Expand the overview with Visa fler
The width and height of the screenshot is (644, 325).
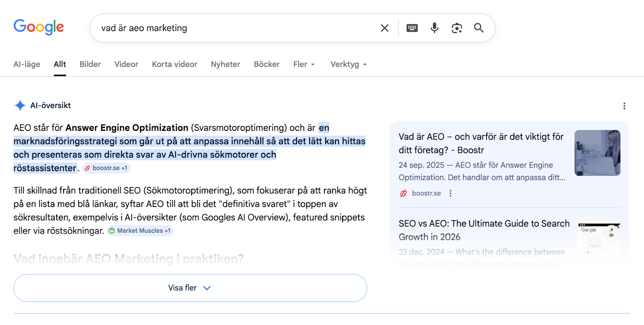pos(190,288)
